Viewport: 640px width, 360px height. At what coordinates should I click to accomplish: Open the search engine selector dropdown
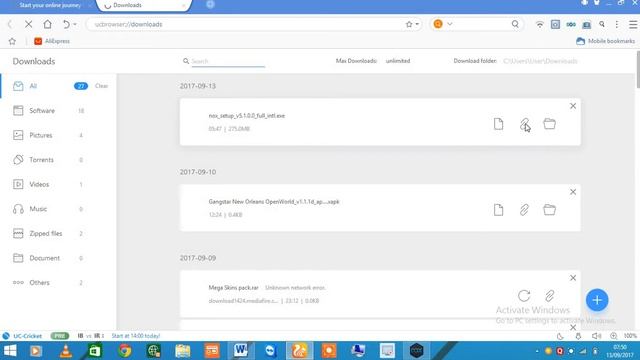(450, 24)
